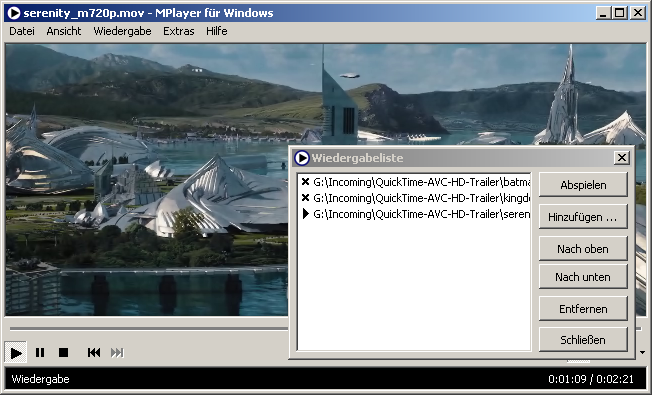
Task: Open the Hilfe menu
Action: click(x=217, y=31)
